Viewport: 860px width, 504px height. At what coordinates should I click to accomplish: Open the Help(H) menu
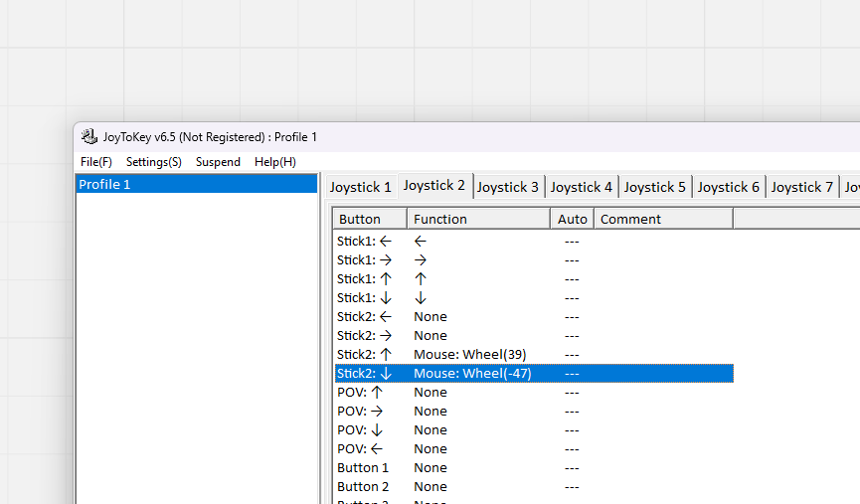tap(274, 162)
